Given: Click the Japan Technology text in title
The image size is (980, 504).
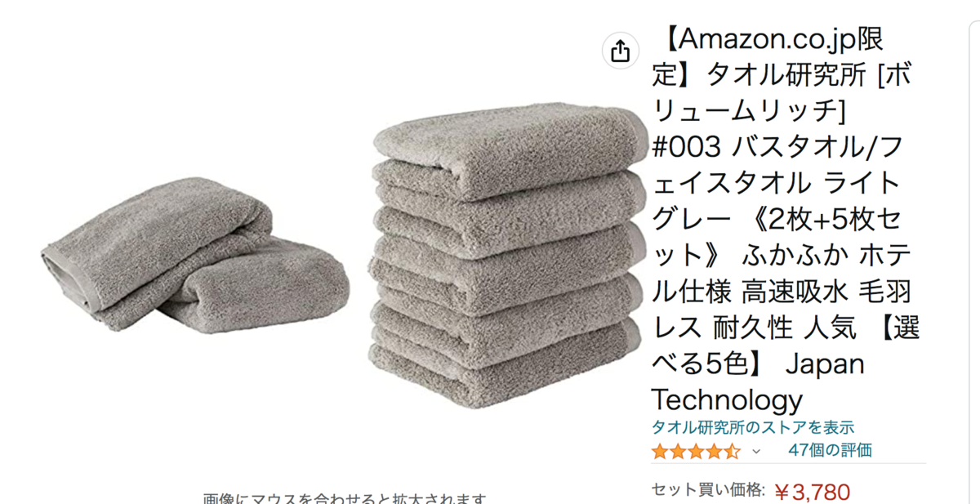Looking at the screenshot, I should tap(758, 381).
